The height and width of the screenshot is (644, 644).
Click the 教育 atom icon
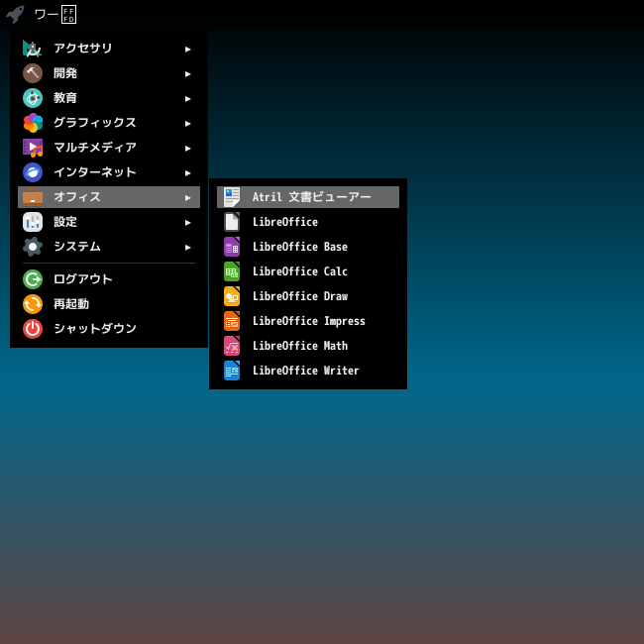coord(33,98)
